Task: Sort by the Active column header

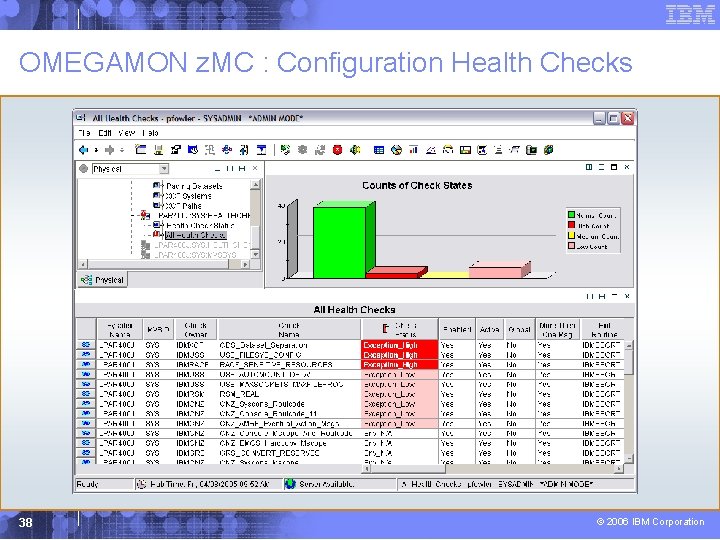Action: [x=489, y=329]
